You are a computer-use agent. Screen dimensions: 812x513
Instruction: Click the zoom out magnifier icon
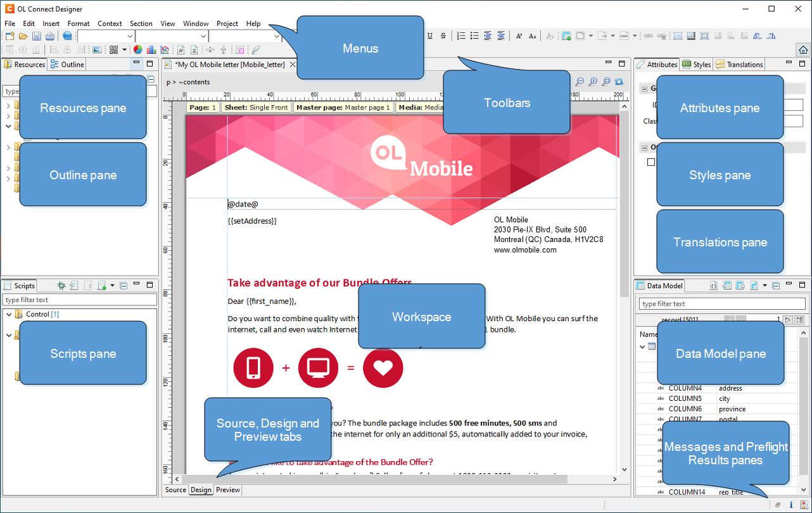[579, 82]
